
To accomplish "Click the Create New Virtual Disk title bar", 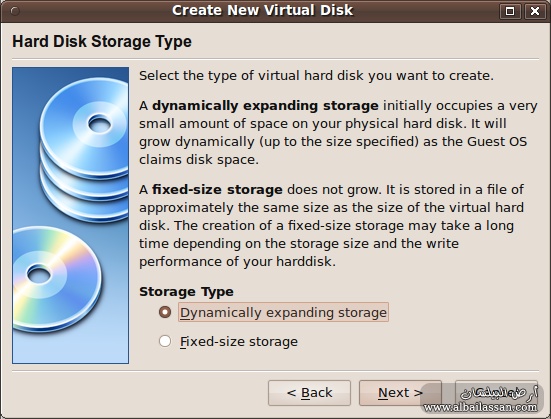I will point(262,11).
